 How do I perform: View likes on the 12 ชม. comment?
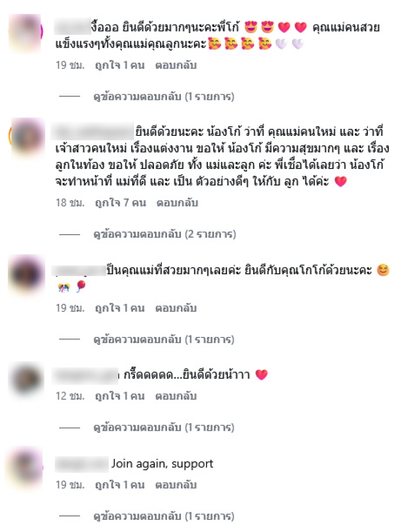[120, 396]
